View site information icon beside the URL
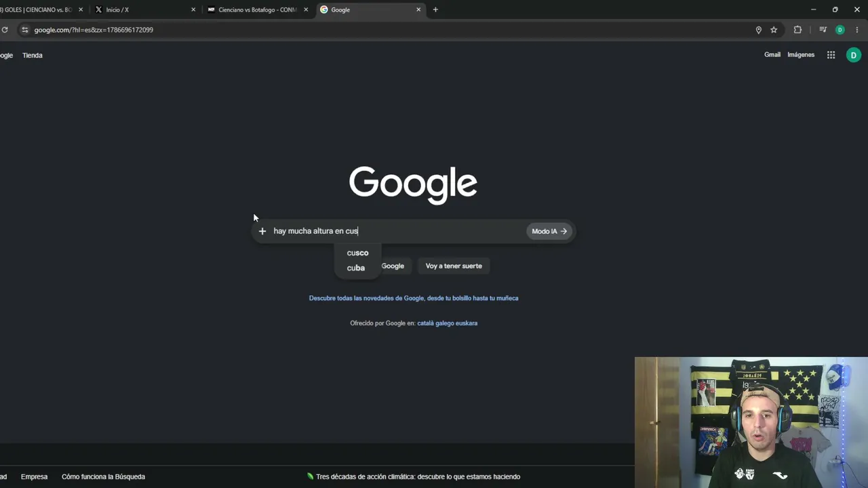Image resolution: width=868 pixels, height=488 pixels. coord(25,30)
